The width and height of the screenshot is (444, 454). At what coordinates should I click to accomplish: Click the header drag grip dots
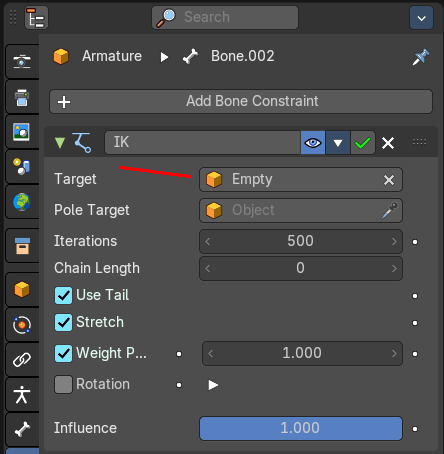point(13,17)
